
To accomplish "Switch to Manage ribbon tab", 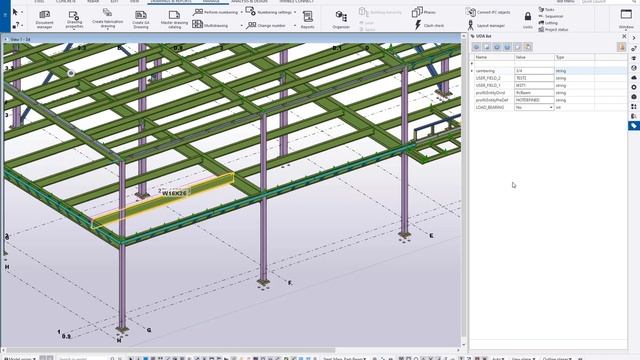I will 211,2.
